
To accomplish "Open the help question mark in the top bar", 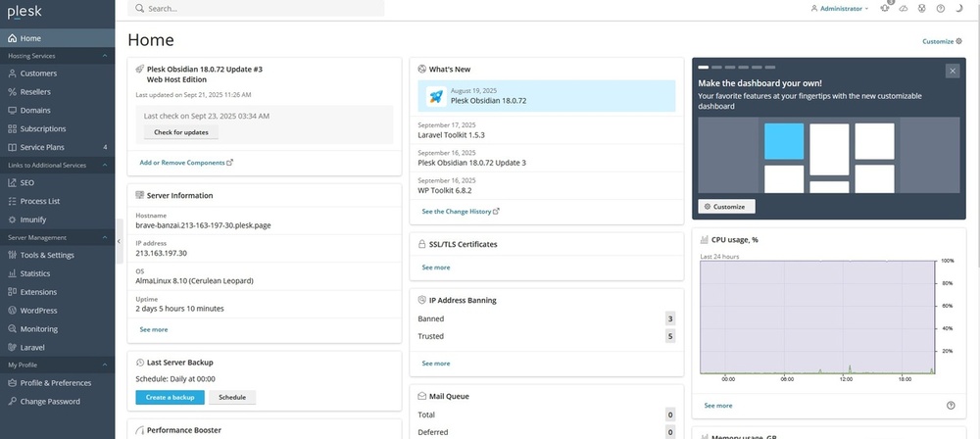I will [x=940, y=8].
